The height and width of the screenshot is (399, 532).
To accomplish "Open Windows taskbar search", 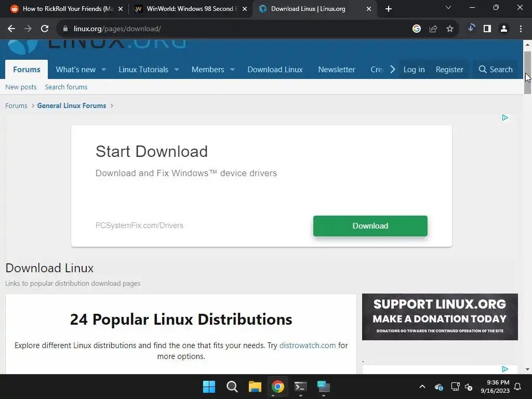I will coord(232,387).
